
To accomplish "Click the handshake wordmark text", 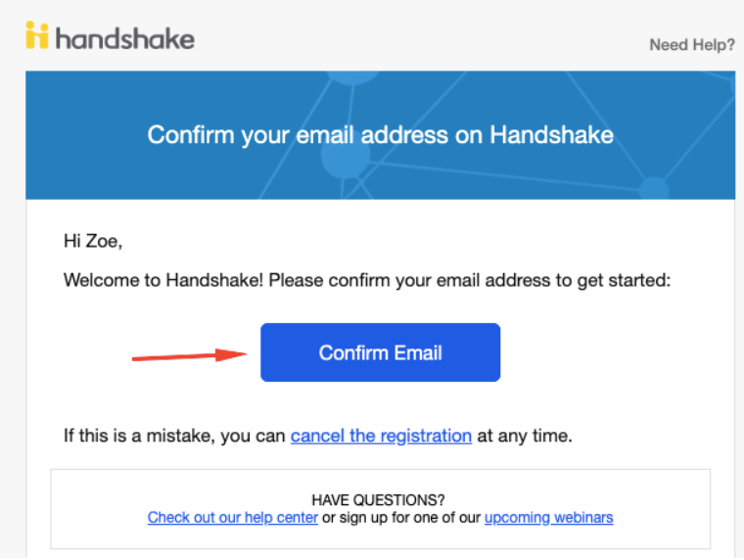I will (125, 38).
